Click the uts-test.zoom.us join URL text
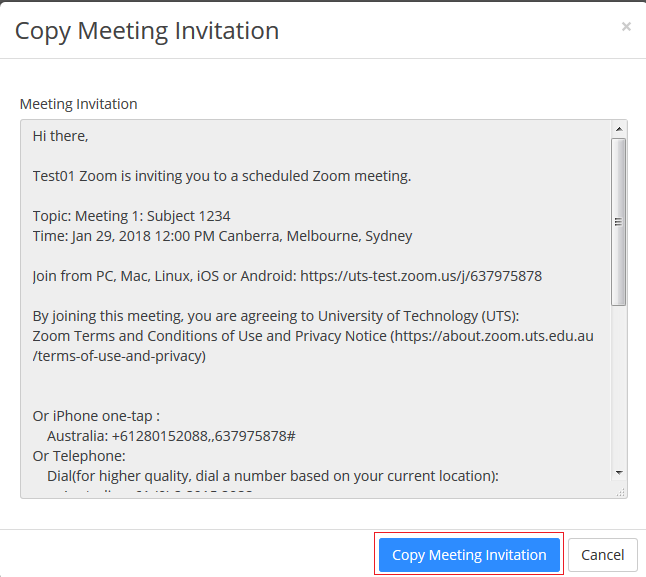 (420, 275)
